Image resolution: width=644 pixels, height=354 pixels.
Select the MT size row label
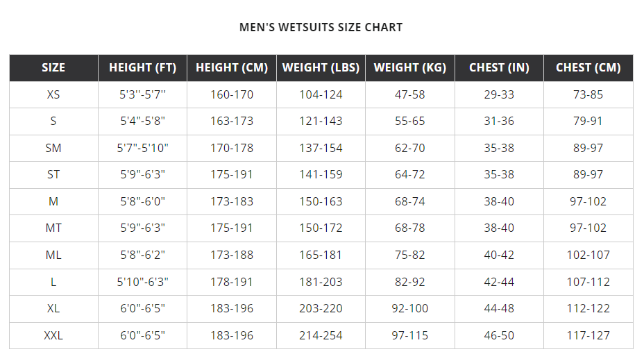(53, 228)
